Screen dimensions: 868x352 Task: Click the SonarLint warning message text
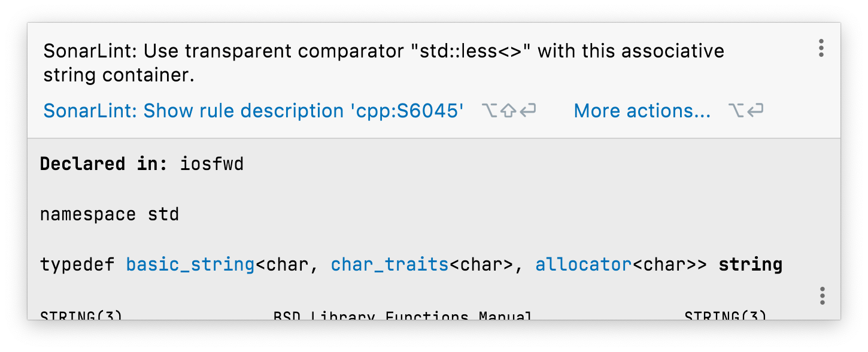point(383,62)
